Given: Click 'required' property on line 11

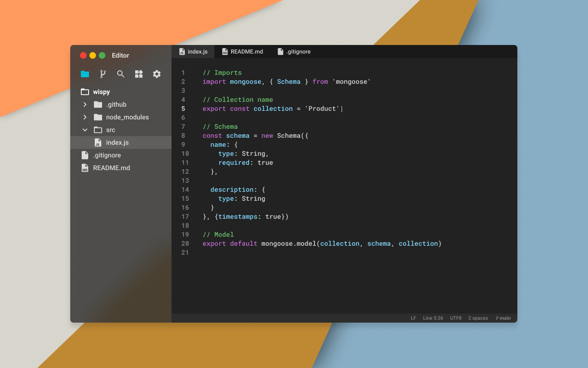Looking at the screenshot, I should click(234, 163).
